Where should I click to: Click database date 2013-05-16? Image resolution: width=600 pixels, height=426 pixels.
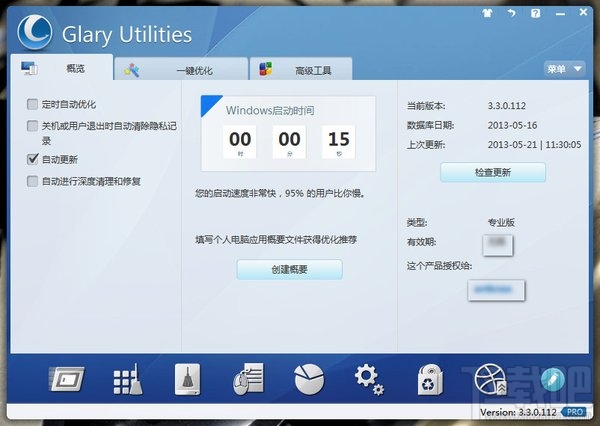pyautogui.click(x=512, y=125)
